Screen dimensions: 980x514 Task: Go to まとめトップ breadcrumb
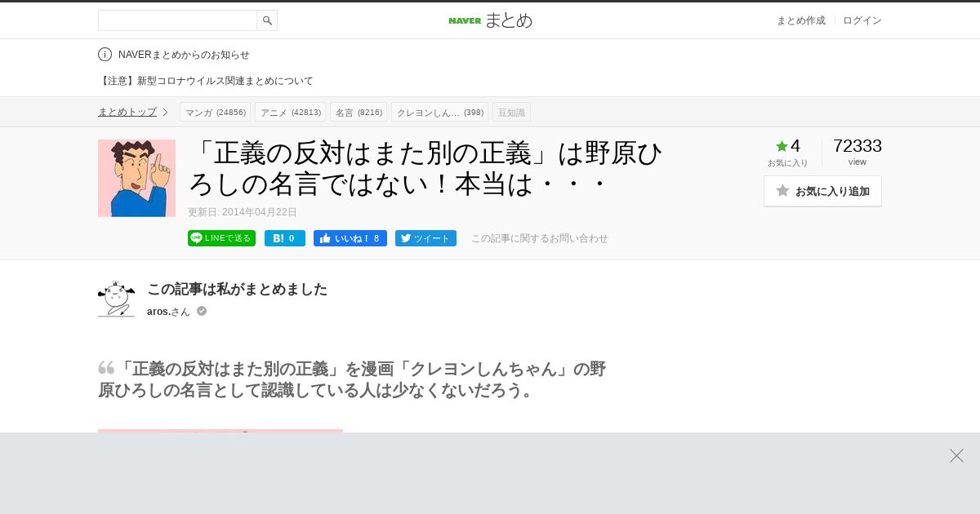(127, 112)
